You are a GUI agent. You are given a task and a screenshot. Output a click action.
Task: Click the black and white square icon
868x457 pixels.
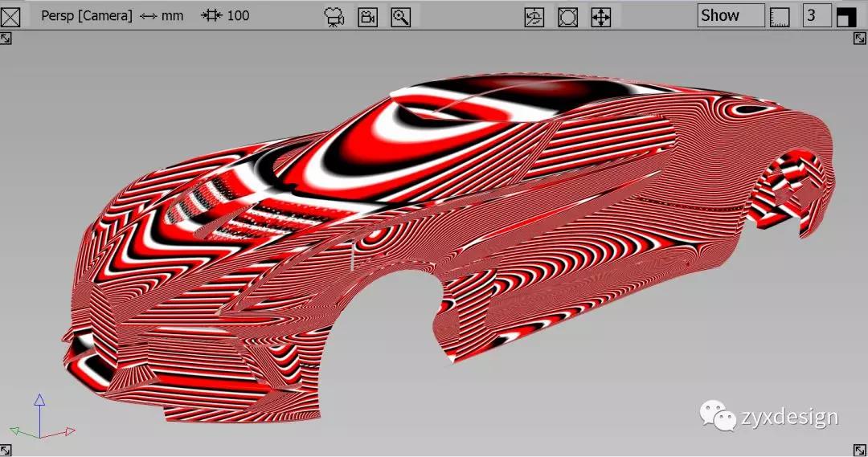(x=846, y=17)
